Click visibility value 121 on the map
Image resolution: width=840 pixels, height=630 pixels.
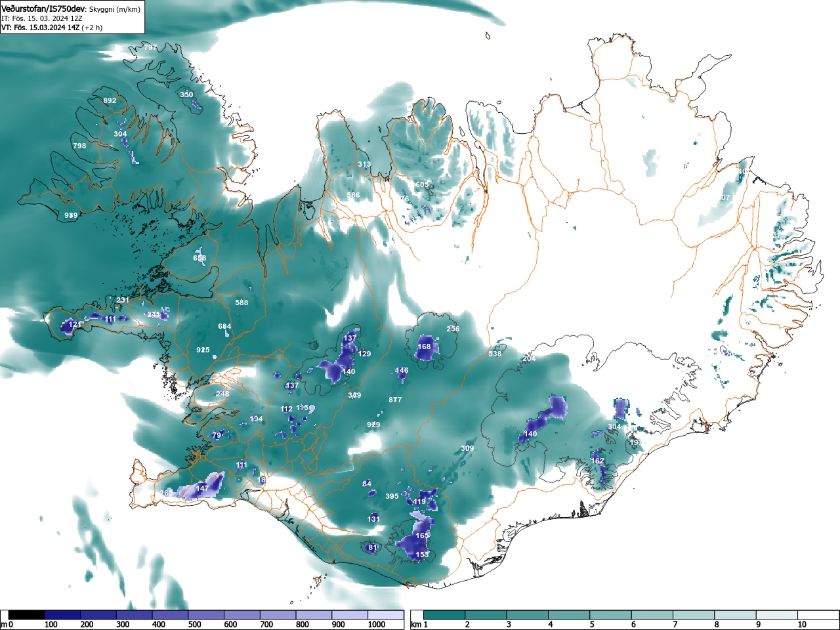coord(75,324)
